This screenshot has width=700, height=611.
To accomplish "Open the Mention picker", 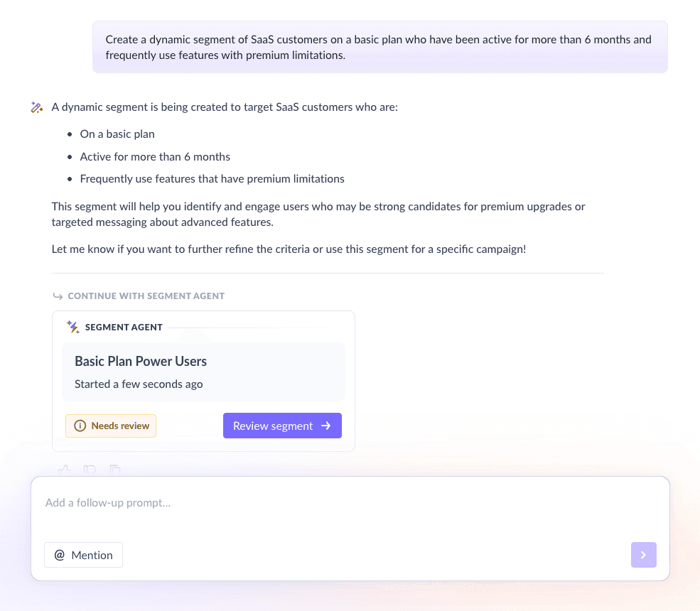I will 83,555.
